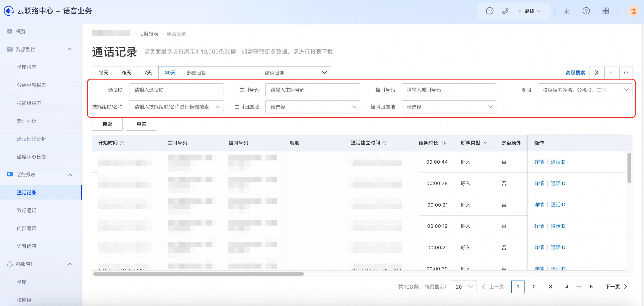Image resolution: width=644 pixels, height=306 pixels.
Task: Click the cloud contact center logo
Action: point(9,11)
